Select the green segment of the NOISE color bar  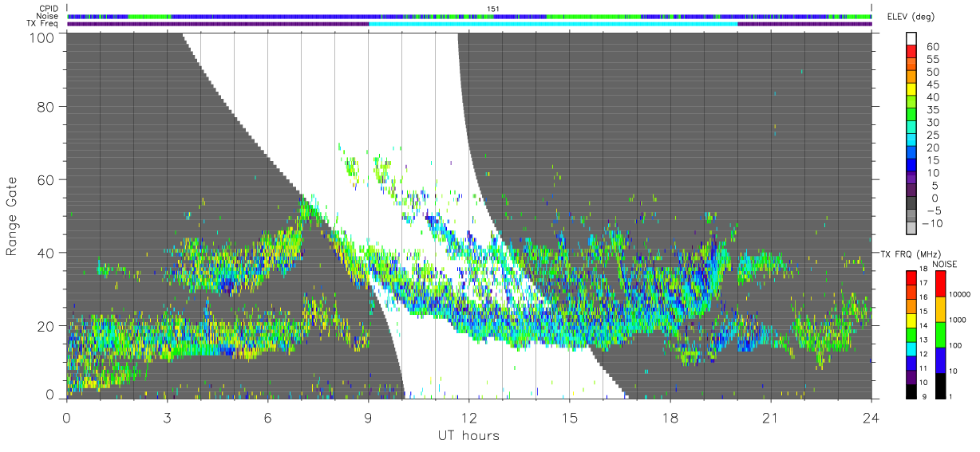click(x=939, y=335)
